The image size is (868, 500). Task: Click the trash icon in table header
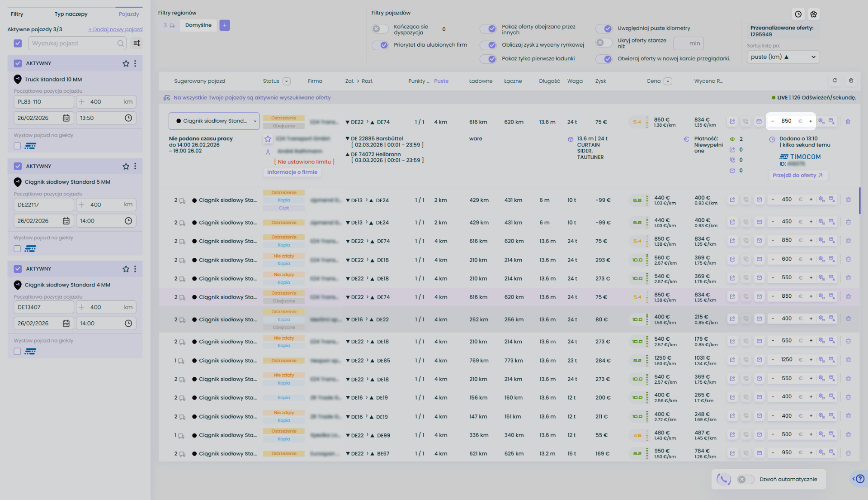tap(851, 81)
